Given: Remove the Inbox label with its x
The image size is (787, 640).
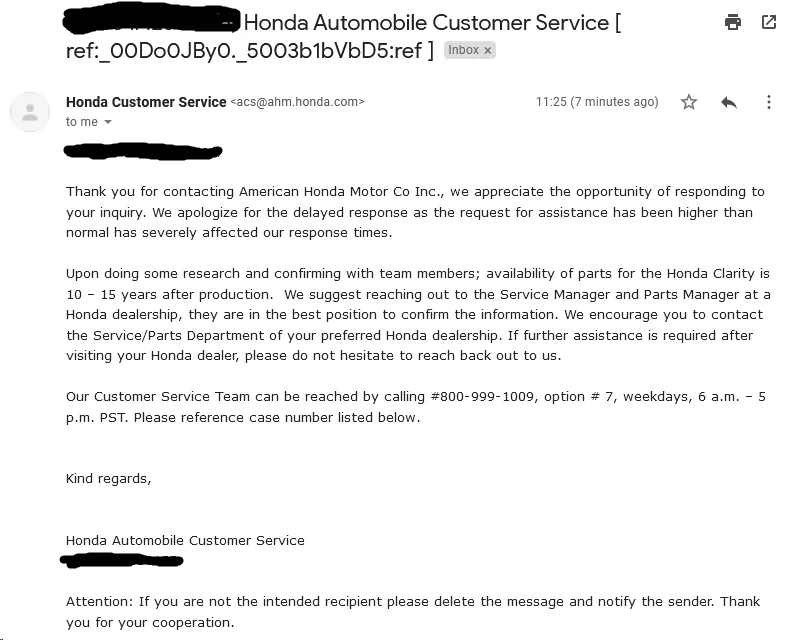Looking at the screenshot, I should (488, 50).
